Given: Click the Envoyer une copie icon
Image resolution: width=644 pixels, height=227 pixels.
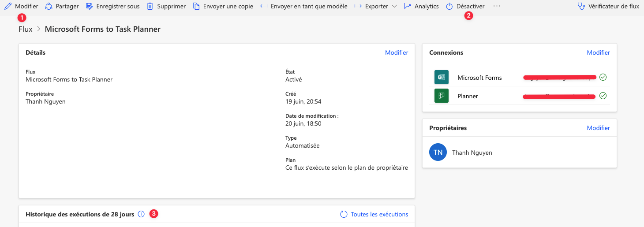Looking at the screenshot, I should 196,7.
